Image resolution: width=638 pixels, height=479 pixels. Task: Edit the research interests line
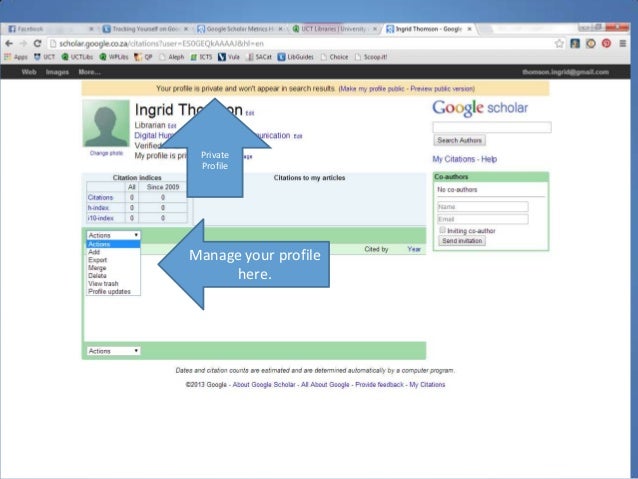coord(298,136)
